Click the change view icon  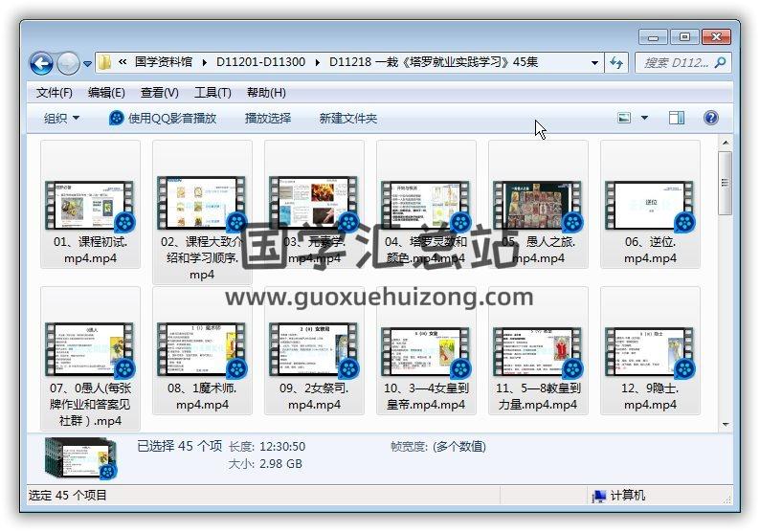tap(625, 118)
